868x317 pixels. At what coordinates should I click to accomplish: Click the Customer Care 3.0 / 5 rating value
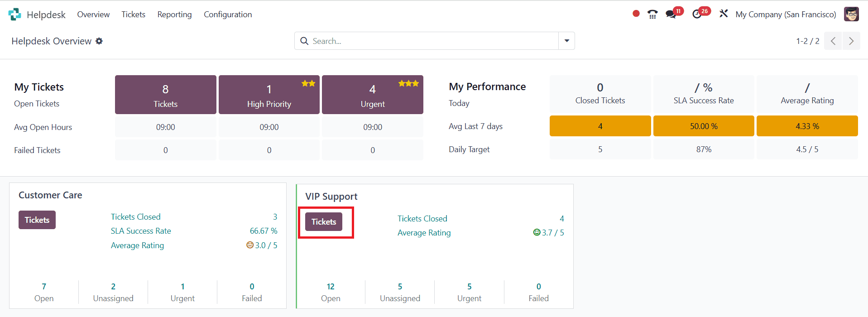click(266, 245)
